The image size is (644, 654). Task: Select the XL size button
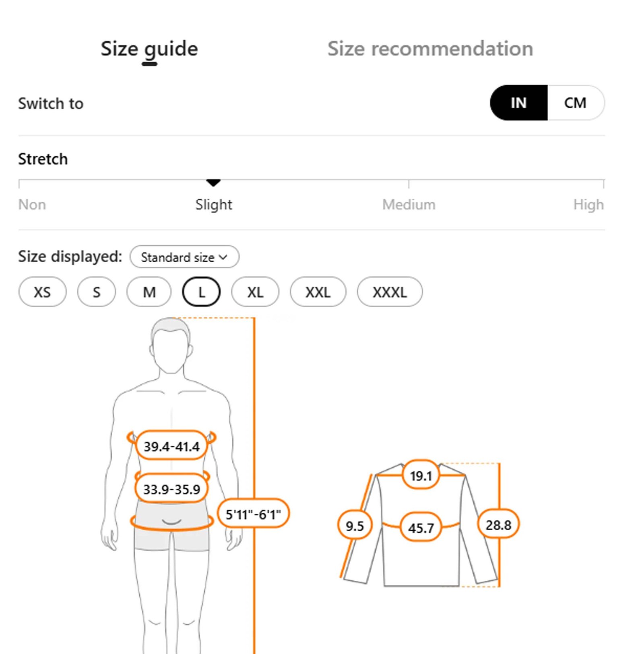(255, 292)
